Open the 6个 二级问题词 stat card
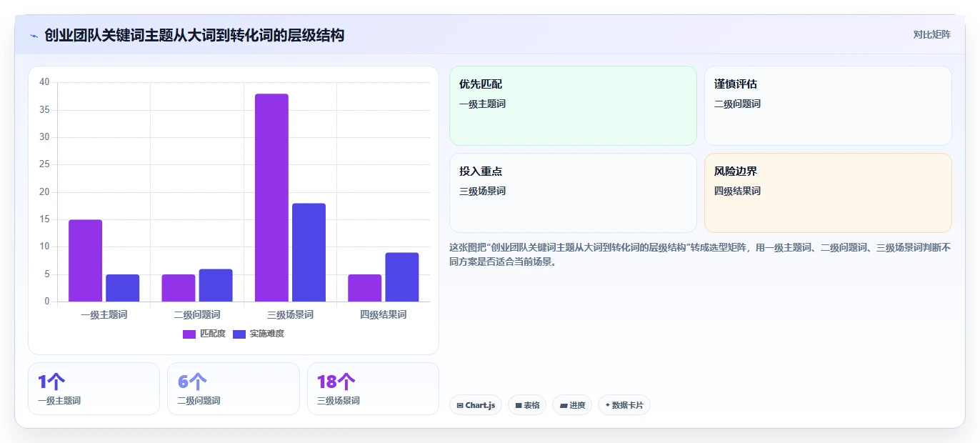This screenshot has height=443, width=980. click(234, 389)
